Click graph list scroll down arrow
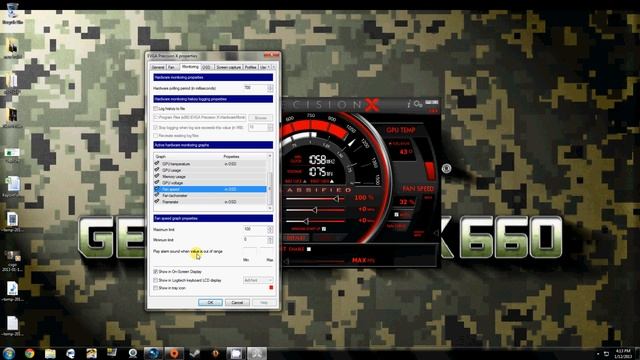Image resolution: width=640 pixels, height=360 pixels. (x=270, y=208)
